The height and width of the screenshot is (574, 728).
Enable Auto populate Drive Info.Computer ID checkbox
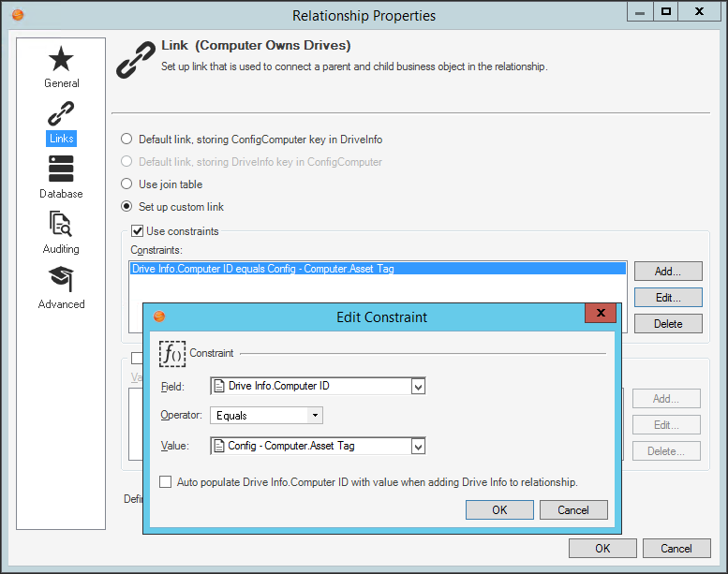pyautogui.click(x=165, y=481)
